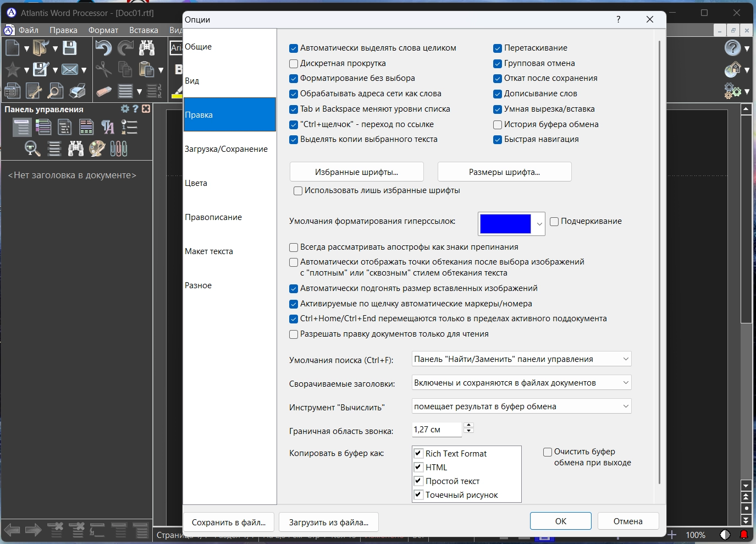Click the 'Избранные шрифты...' button

(x=357, y=172)
